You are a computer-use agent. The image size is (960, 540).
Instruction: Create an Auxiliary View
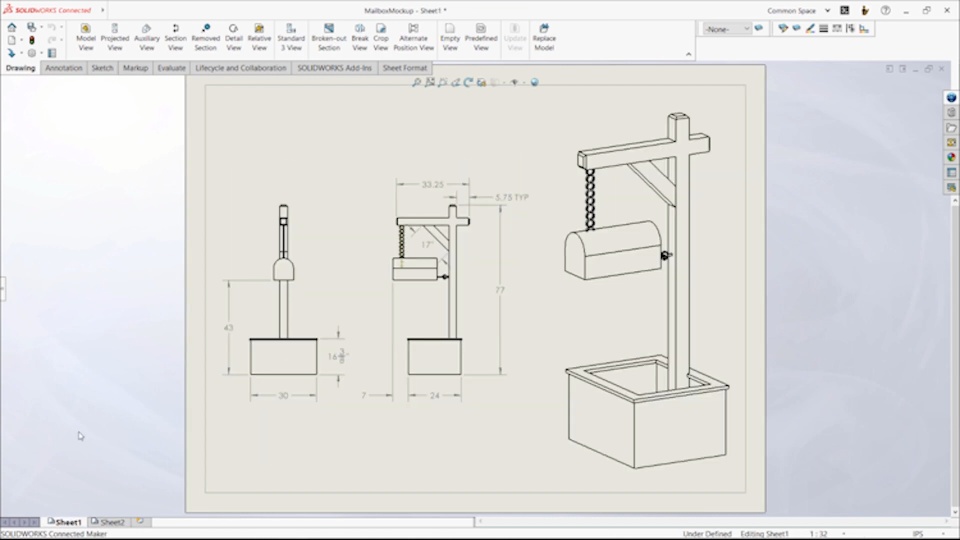pos(146,37)
